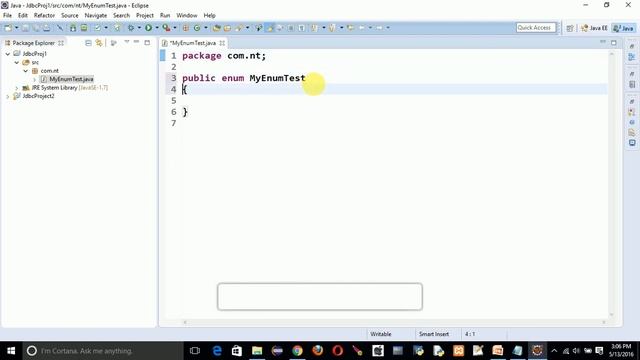Open the Edit menu
The image size is (640, 360).
(23, 16)
